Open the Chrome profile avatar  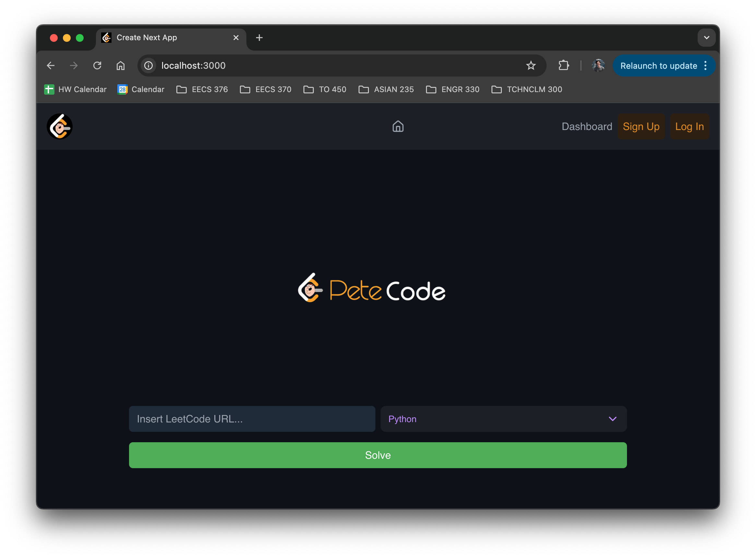click(x=598, y=65)
